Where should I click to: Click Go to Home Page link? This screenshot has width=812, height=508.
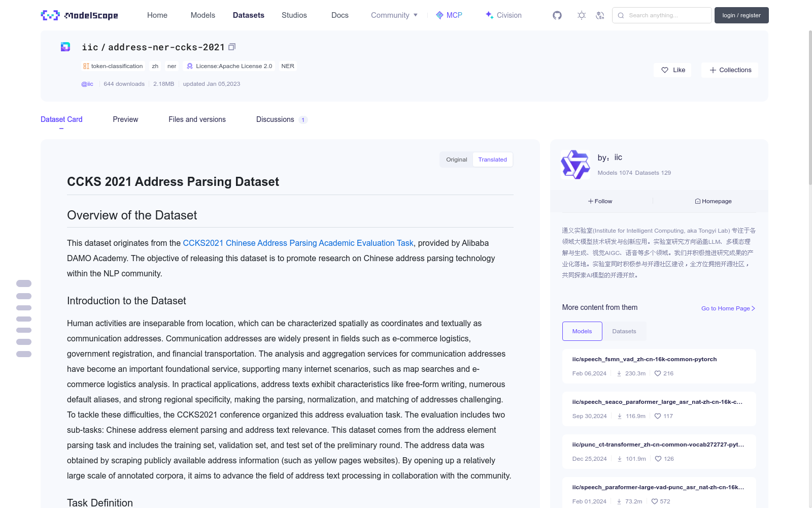[x=728, y=308]
